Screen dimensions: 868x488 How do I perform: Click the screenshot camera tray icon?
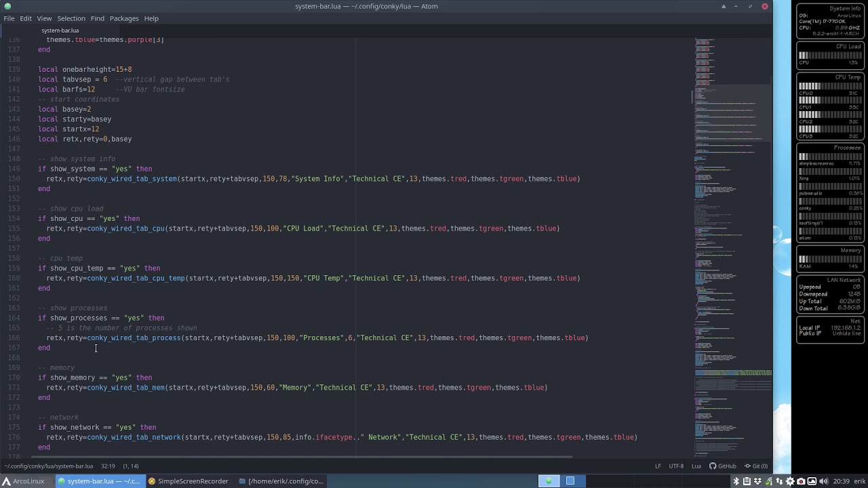point(801,481)
